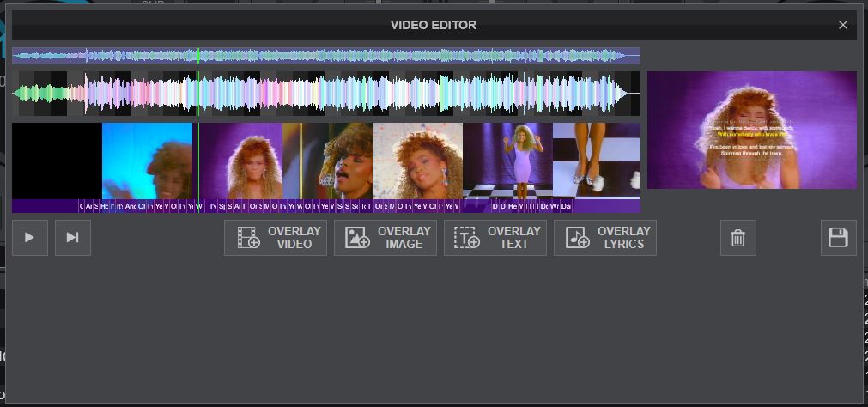Select the checkered floor dancing frame thumbnail

coord(507,161)
